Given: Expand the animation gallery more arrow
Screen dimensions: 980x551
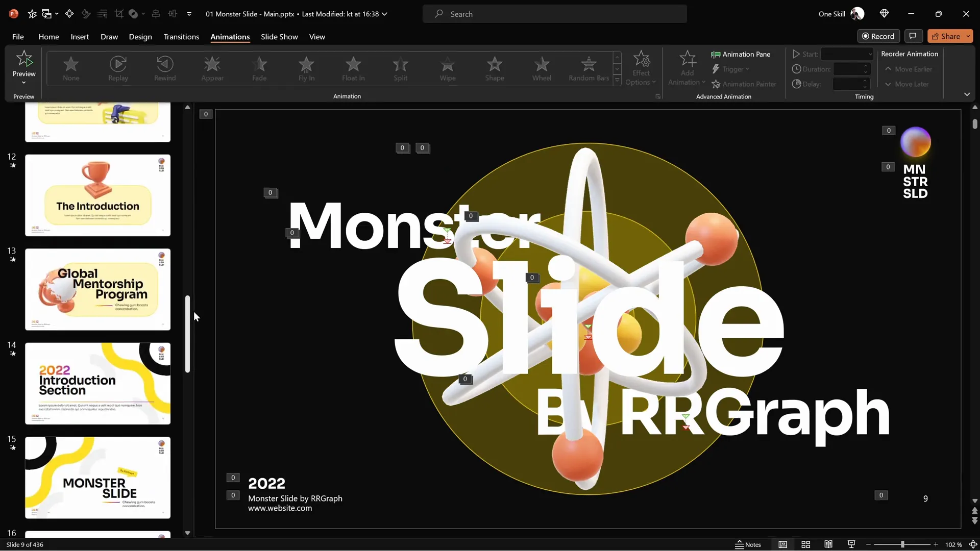Looking at the screenshot, I should (617, 80).
